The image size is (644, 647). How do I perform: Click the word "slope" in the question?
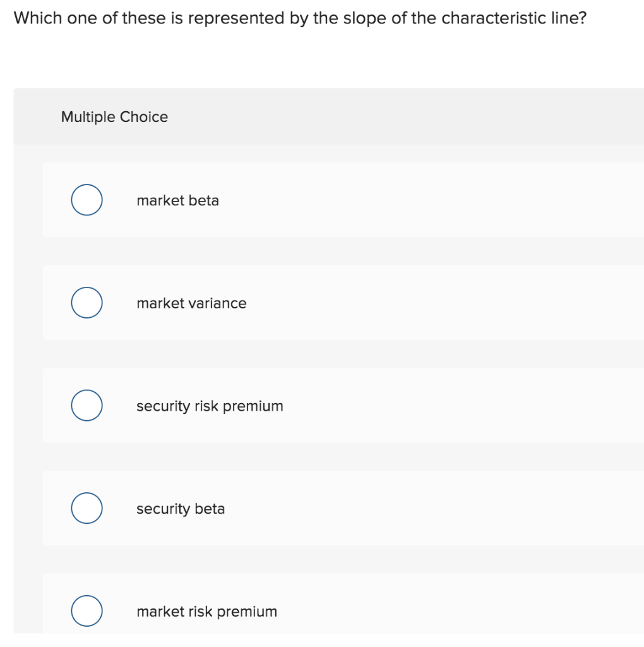[364, 19]
